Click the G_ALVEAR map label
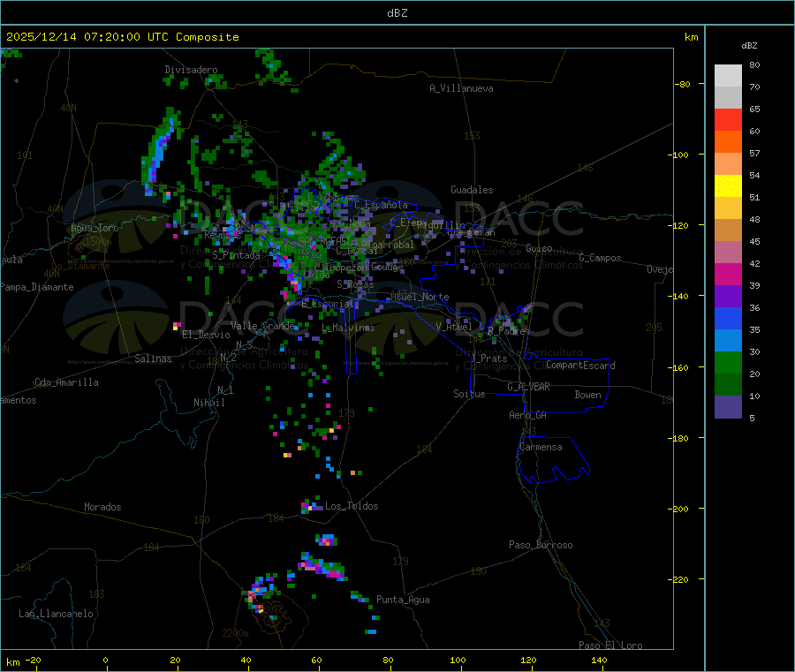This screenshot has height=672, width=795. (x=528, y=387)
